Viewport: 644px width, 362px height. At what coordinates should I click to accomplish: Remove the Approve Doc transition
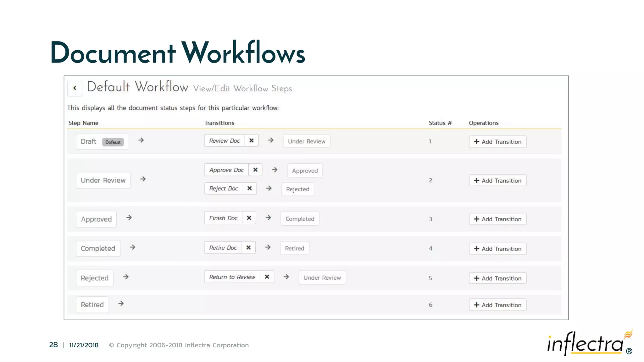click(255, 170)
